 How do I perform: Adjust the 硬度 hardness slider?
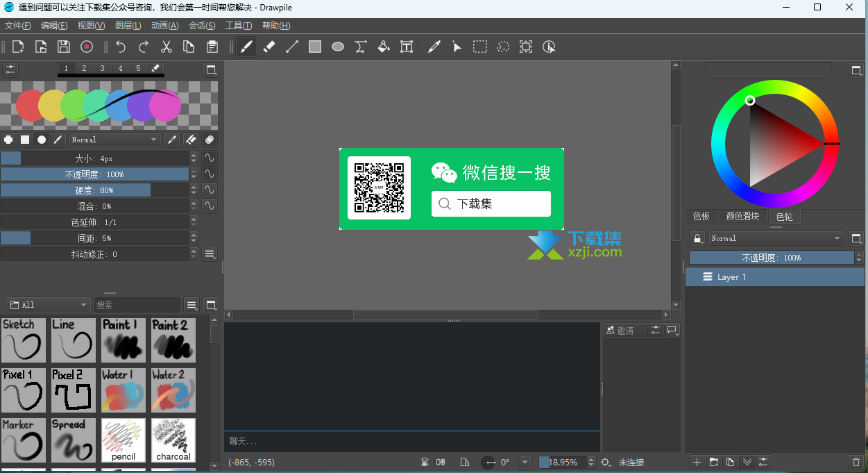tap(95, 190)
